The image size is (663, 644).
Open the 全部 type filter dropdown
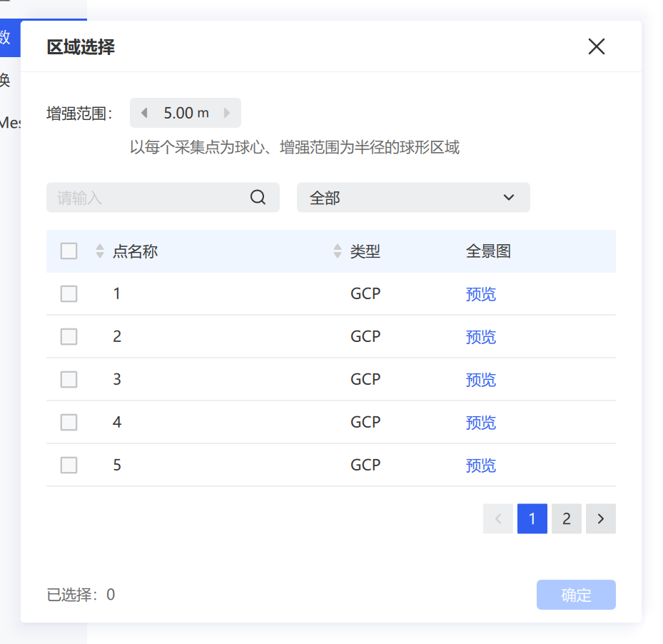coord(413,198)
